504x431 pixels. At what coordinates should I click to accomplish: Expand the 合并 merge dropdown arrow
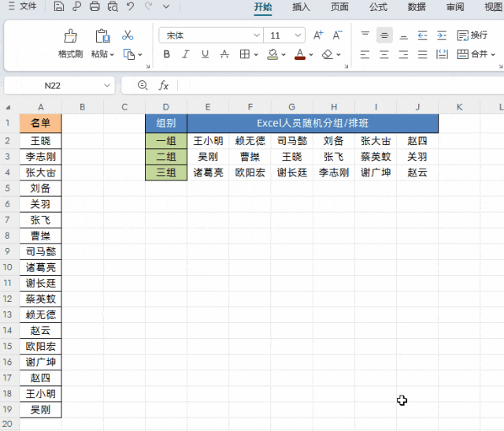[493, 54]
